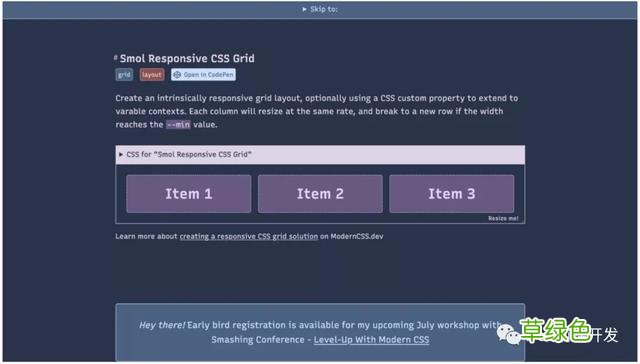Click the Item 1 grid box
Screen dimensions: 640x364
(x=189, y=194)
